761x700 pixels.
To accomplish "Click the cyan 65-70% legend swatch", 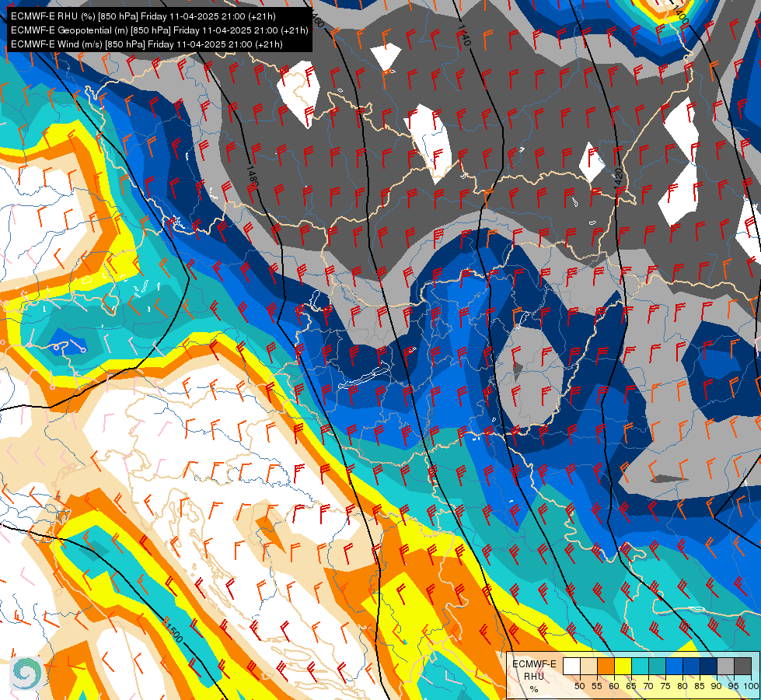I will (641, 666).
